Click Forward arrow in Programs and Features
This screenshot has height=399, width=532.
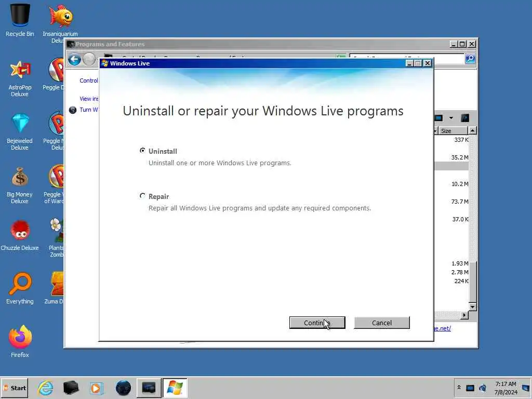tap(89, 59)
